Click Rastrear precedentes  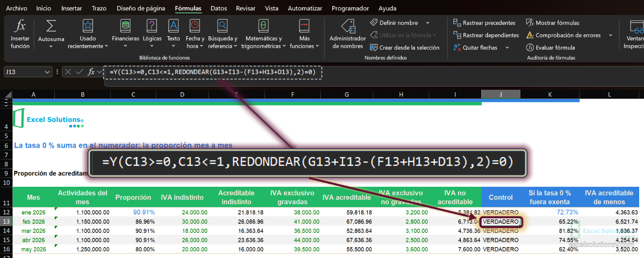[484, 23]
